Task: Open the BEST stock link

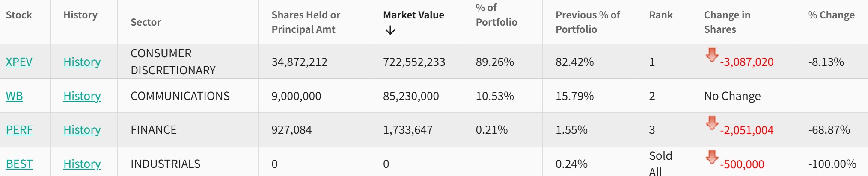Action: coord(19,164)
